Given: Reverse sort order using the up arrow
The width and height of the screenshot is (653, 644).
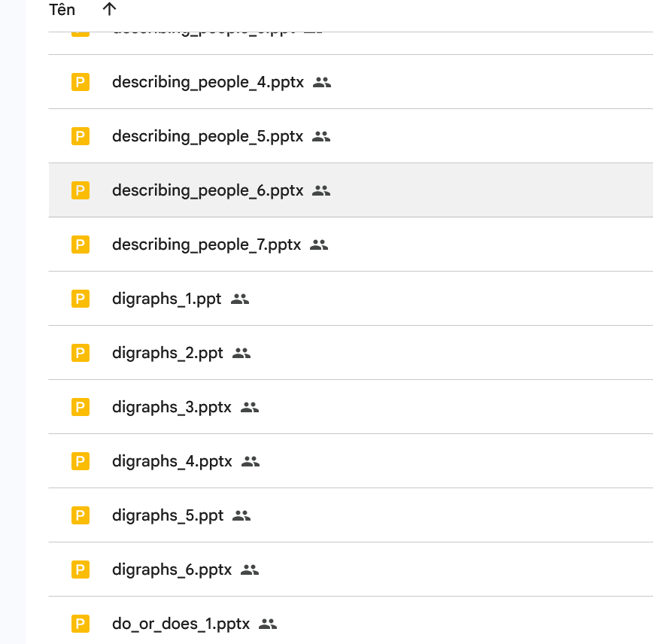Looking at the screenshot, I should click(x=110, y=9).
